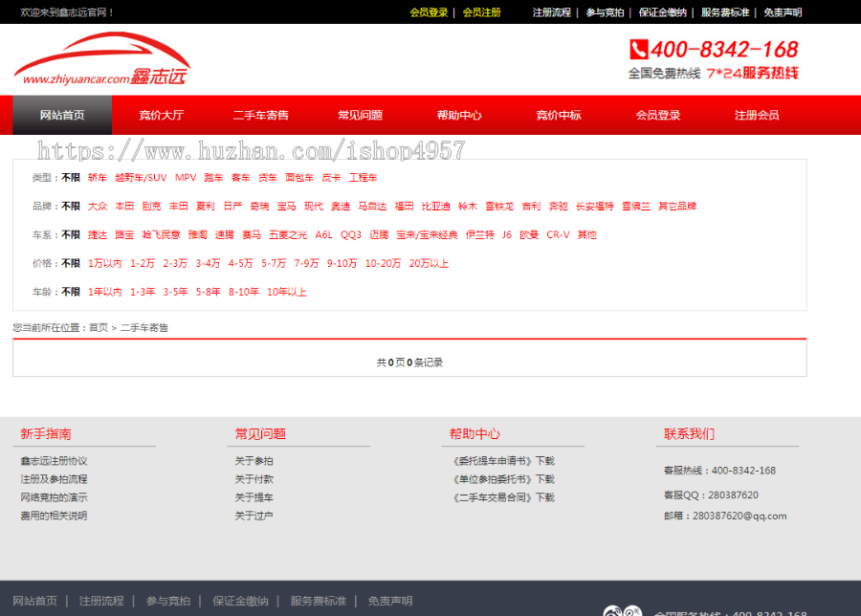Filter type by 工程车

coord(363,178)
